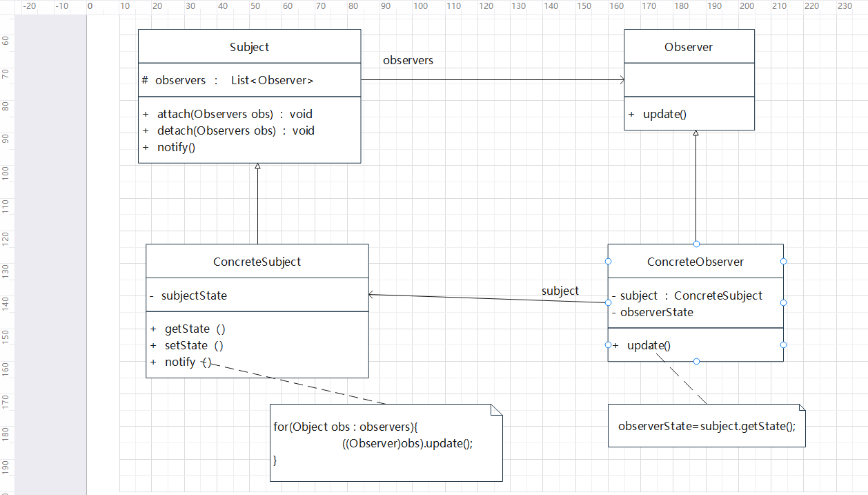This screenshot has width=868, height=495.
Task: Click the Observer class title
Action: pos(689,46)
